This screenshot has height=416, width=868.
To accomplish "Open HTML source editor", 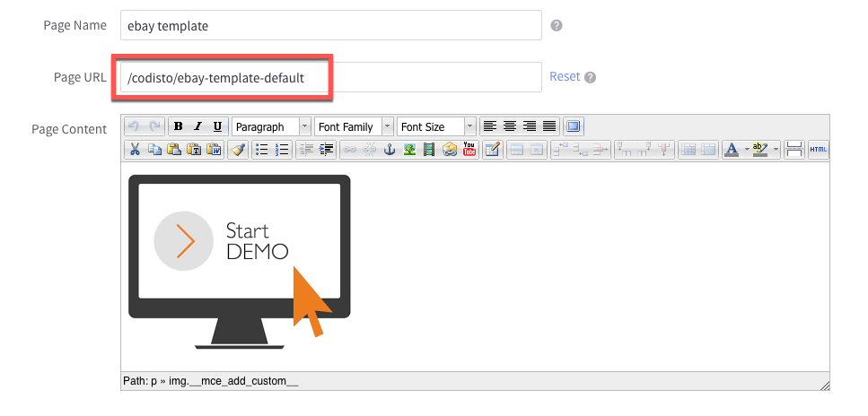I will pos(818,150).
